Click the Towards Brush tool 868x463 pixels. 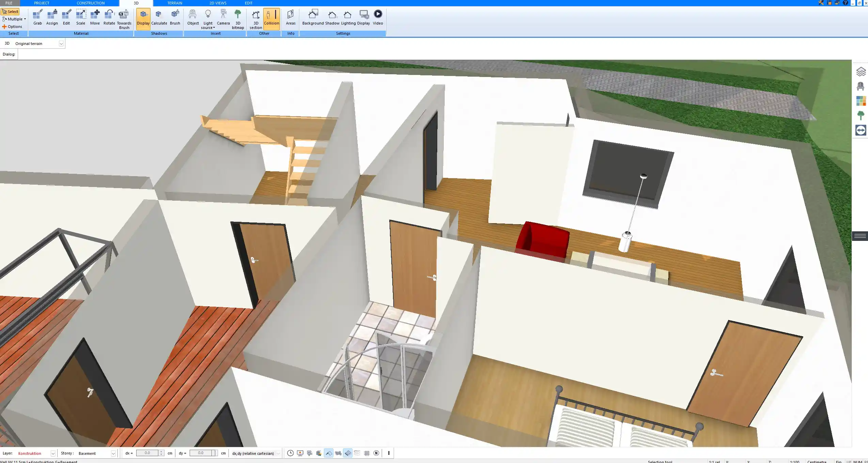click(x=124, y=19)
